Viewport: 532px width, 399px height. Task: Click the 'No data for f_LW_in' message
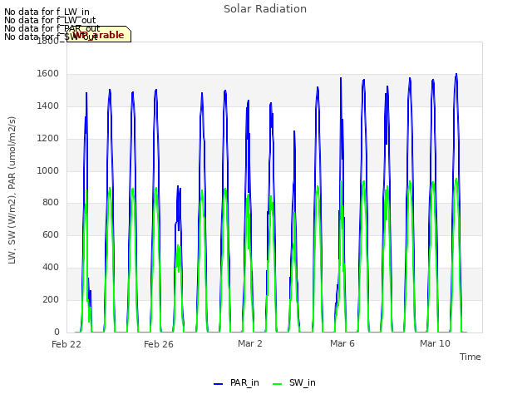point(47,12)
